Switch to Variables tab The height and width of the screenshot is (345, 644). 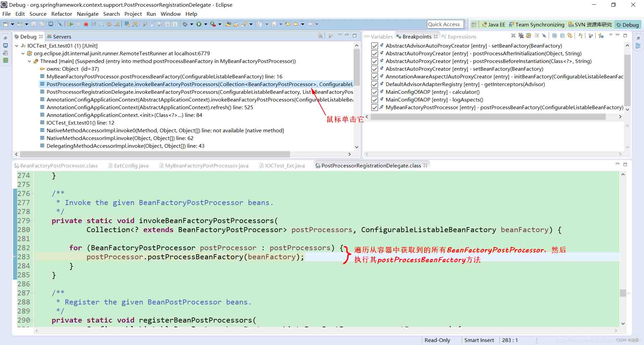click(379, 37)
